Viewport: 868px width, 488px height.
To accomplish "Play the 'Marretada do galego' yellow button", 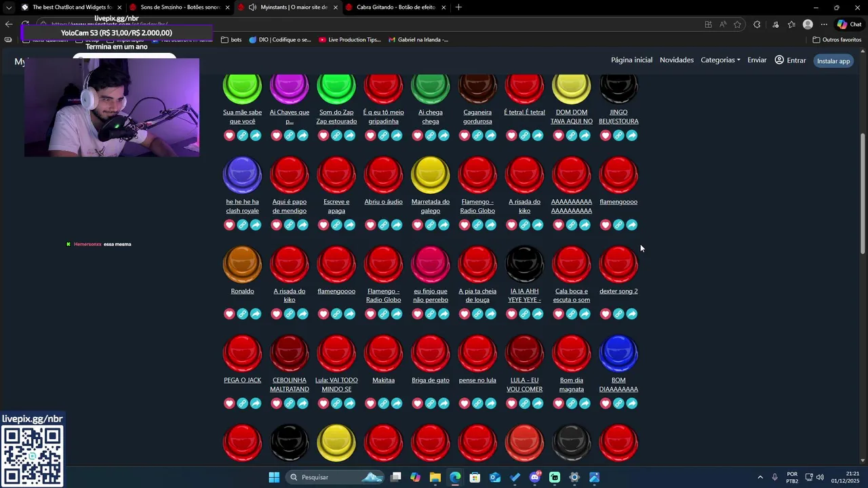I will [431, 175].
